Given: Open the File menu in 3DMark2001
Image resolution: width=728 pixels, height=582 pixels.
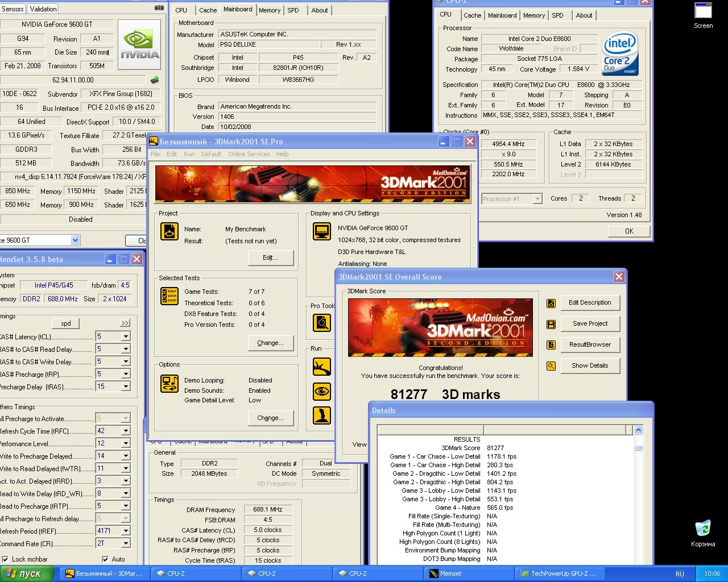Looking at the screenshot, I should pos(155,154).
